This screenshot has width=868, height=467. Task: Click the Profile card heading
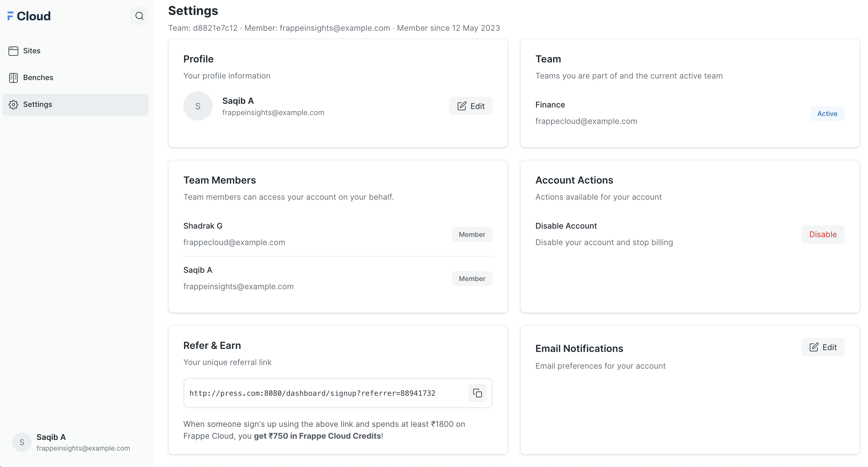(x=198, y=59)
